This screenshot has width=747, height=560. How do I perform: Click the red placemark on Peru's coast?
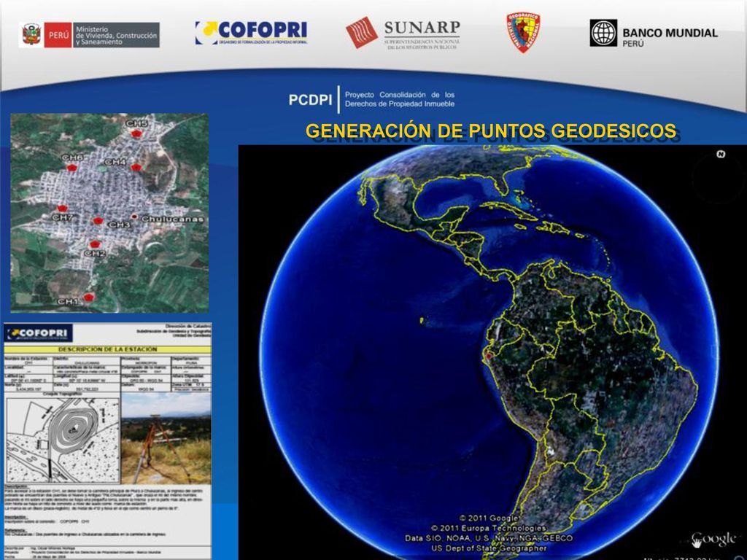coord(488,356)
